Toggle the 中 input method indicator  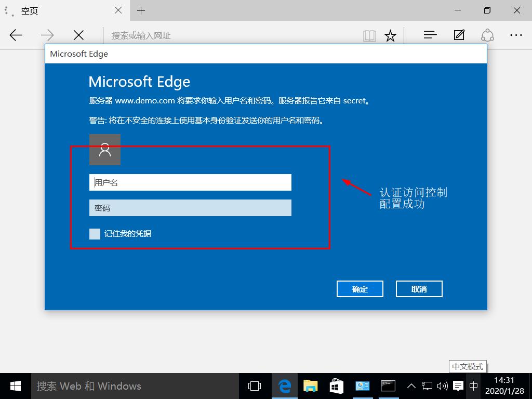click(474, 386)
